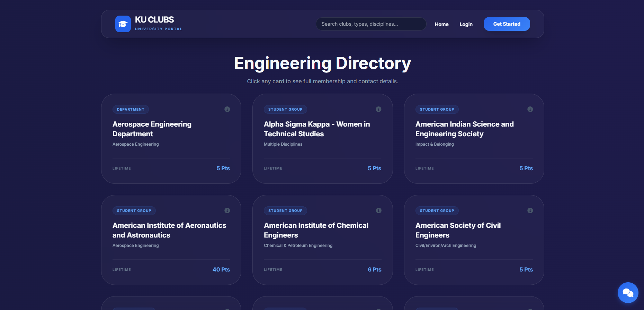Focus the search clubs input field

coord(371,24)
